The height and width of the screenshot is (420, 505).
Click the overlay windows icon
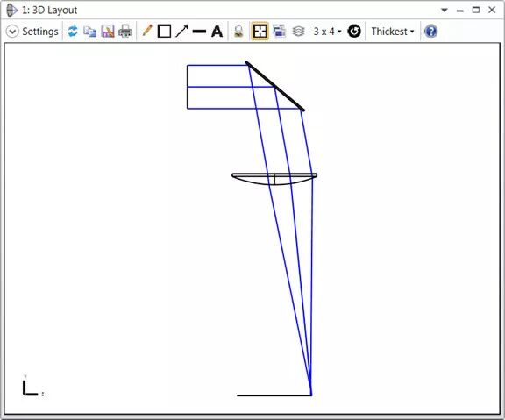[x=279, y=32]
